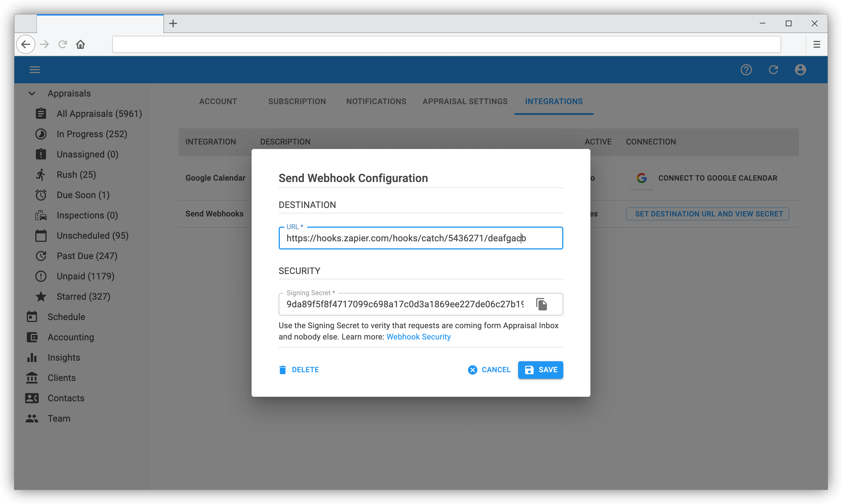842x504 pixels.
Task: Click the help question mark icon
Action: click(x=746, y=70)
